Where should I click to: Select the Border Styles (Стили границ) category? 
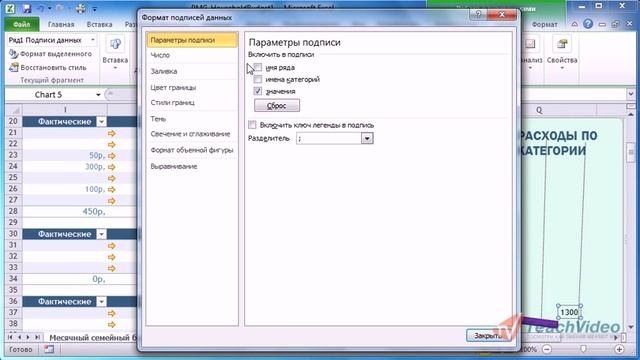[192, 102]
